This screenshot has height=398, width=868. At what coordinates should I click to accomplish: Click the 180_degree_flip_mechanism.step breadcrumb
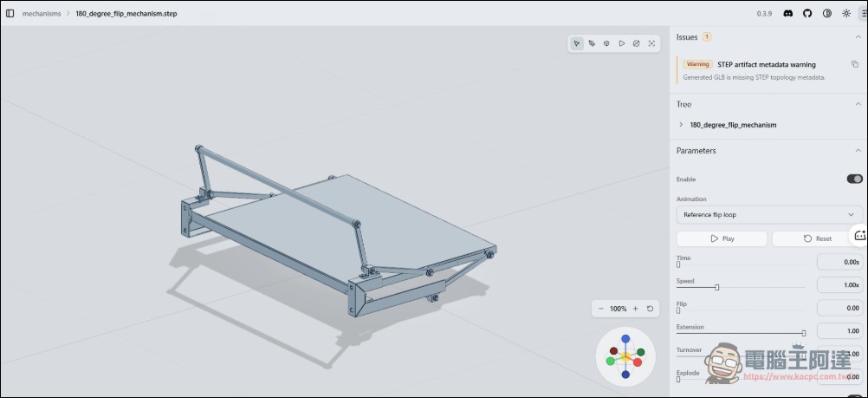(126, 13)
